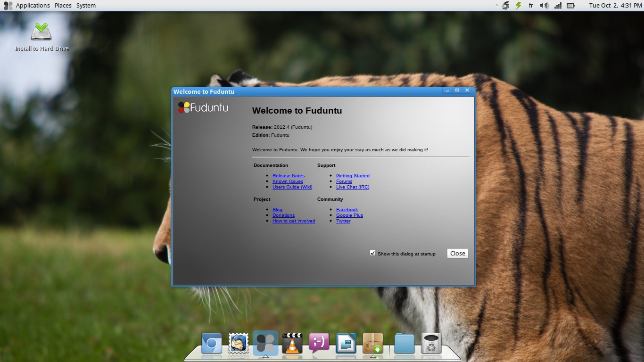This screenshot has width=644, height=362.
Task: Open the trash can in the dock
Action: pos(431,344)
